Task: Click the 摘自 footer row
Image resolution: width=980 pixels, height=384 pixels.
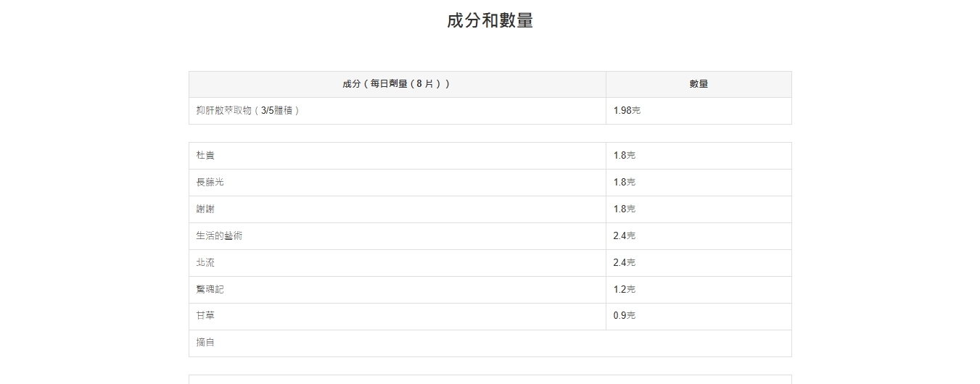Action: tap(205, 343)
